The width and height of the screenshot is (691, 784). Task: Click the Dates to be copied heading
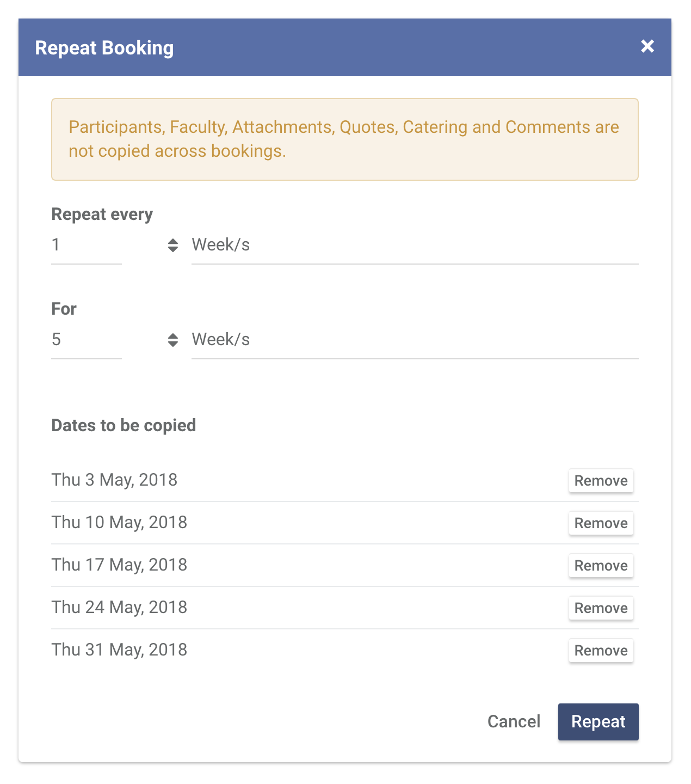pos(124,425)
